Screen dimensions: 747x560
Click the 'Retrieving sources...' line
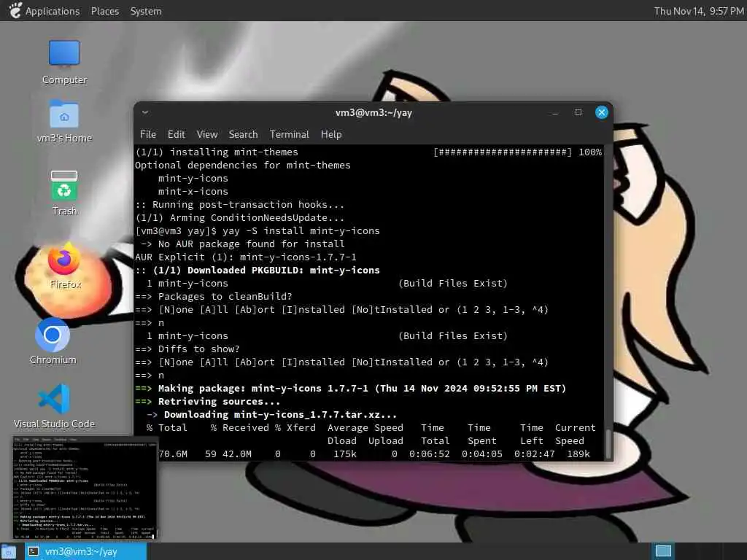point(207,402)
